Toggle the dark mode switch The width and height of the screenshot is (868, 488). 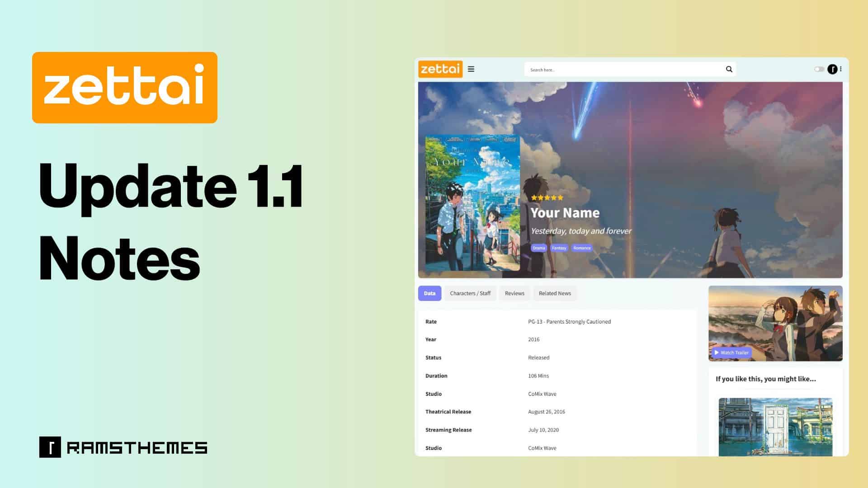(x=819, y=69)
